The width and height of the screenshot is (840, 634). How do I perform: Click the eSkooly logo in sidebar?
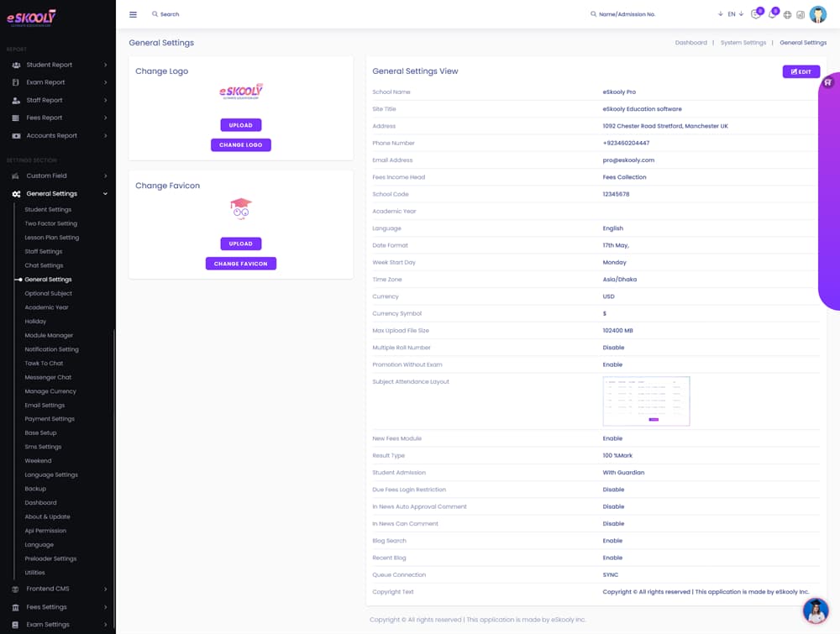point(31,18)
